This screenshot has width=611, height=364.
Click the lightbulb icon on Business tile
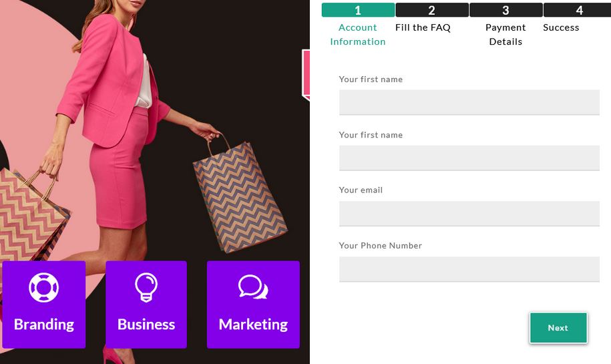(146, 288)
